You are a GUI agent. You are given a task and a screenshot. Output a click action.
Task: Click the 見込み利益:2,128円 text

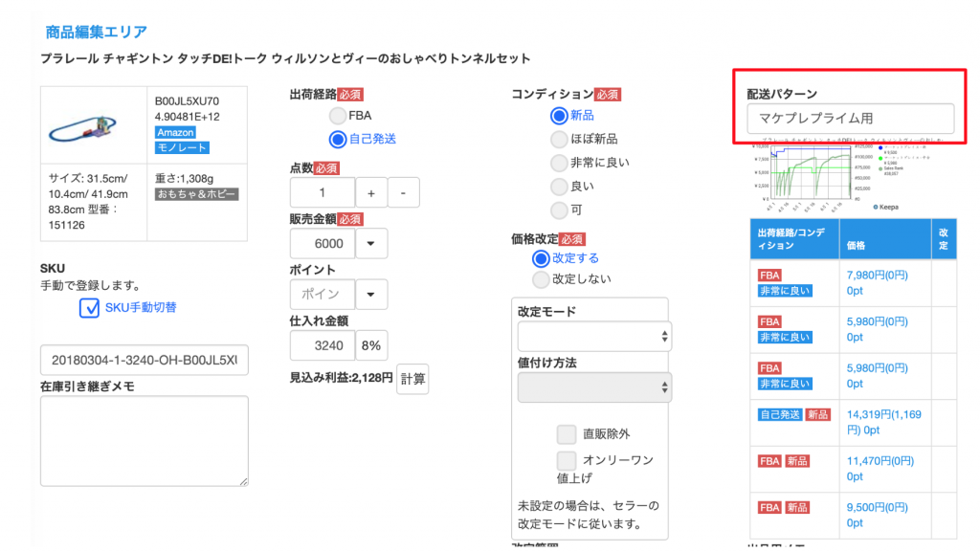tap(342, 378)
